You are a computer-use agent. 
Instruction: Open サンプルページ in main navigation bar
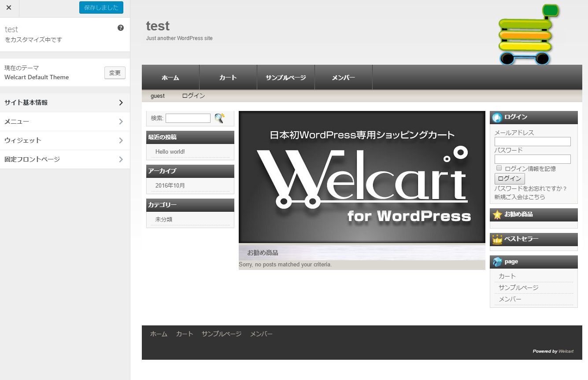pos(286,77)
